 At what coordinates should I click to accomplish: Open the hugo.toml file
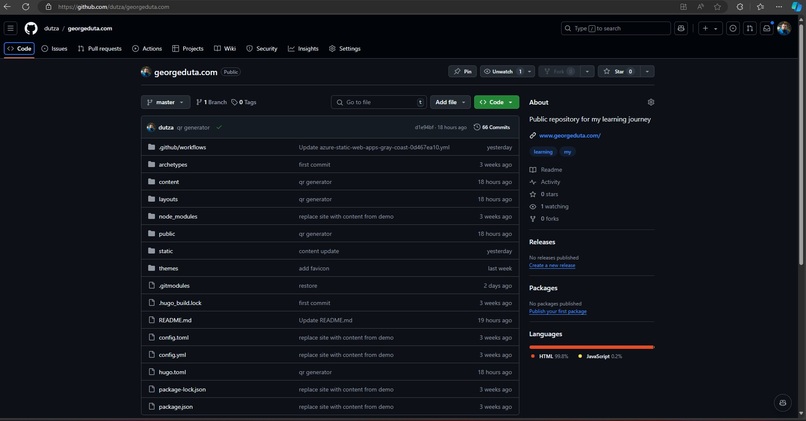(x=172, y=372)
